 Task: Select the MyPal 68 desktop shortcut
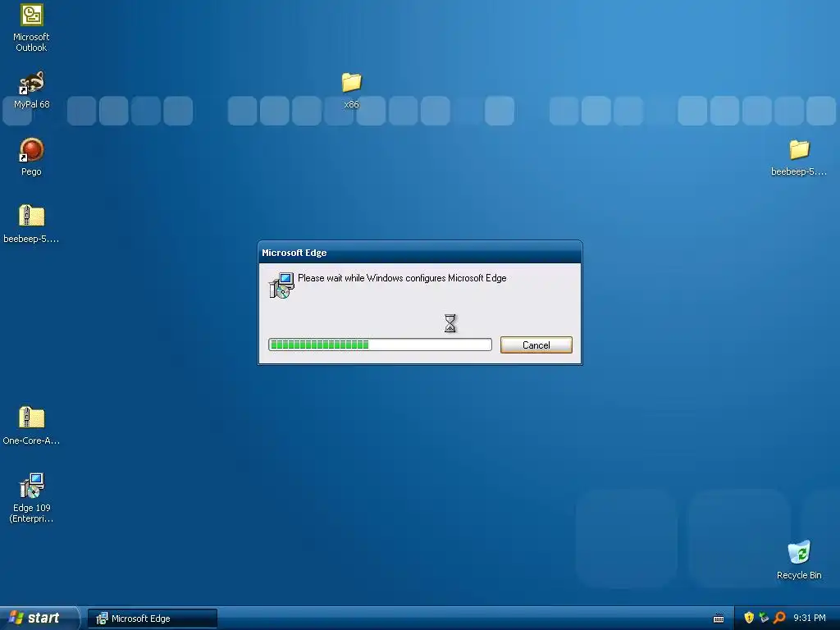pos(31,90)
